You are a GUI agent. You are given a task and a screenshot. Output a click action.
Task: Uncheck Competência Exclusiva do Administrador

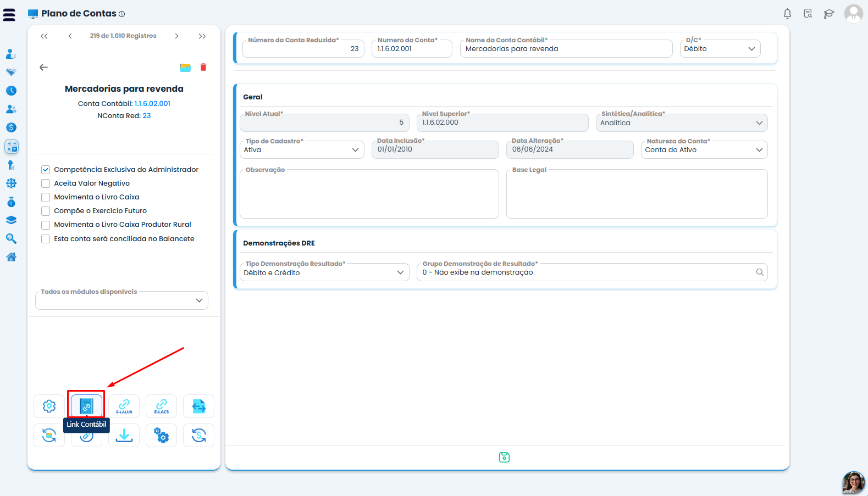(46, 170)
